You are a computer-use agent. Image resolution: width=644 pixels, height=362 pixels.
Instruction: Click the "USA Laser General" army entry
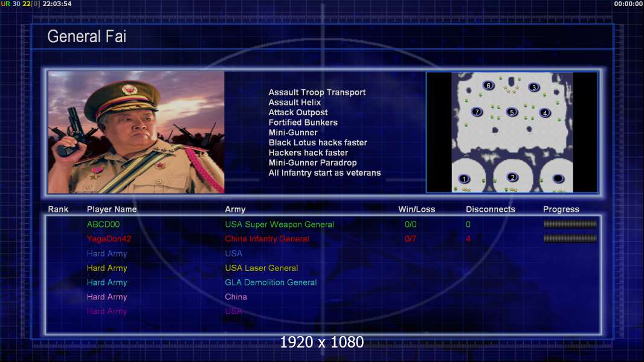261,268
